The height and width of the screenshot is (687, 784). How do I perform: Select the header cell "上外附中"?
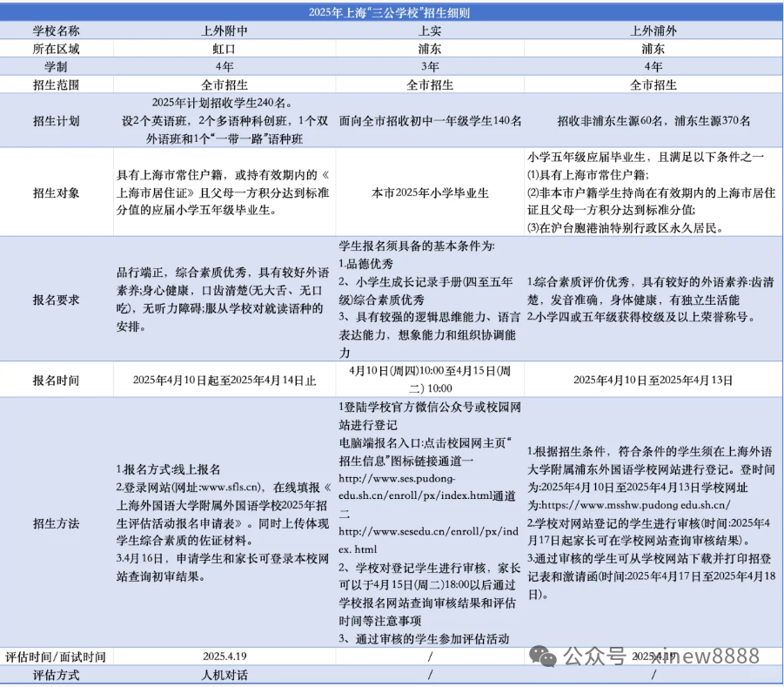[x=224, y=31]
